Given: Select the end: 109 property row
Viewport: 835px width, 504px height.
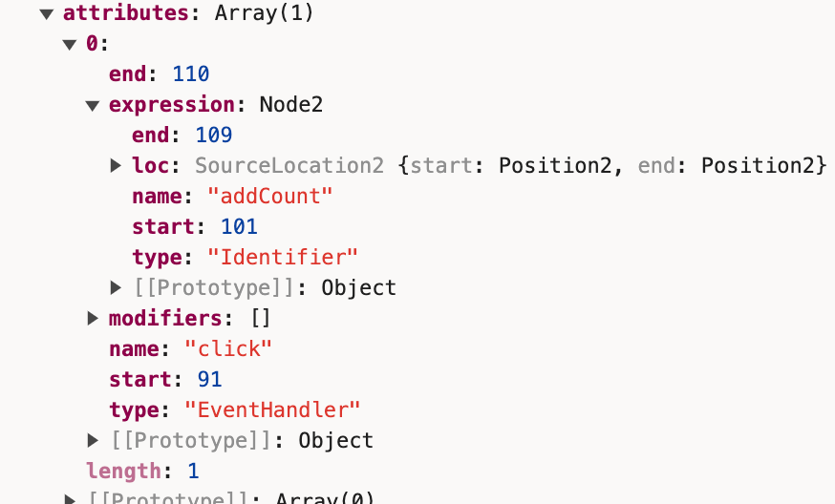Looking at the screenshot, I should click(182, 136).
